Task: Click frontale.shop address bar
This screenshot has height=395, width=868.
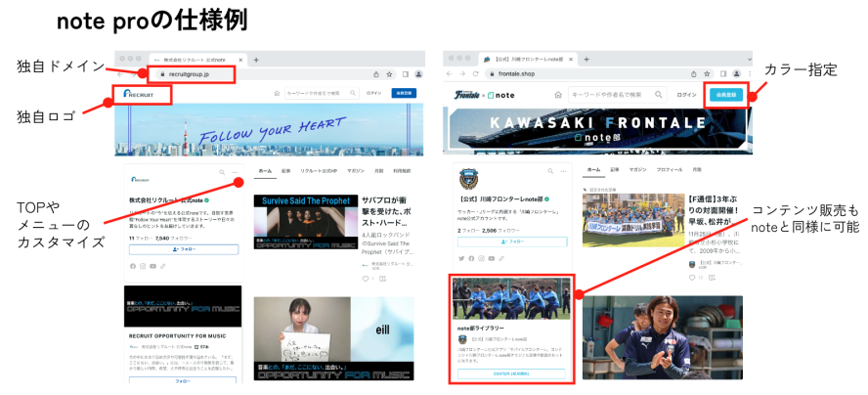Action: click(x=600, y=73)
